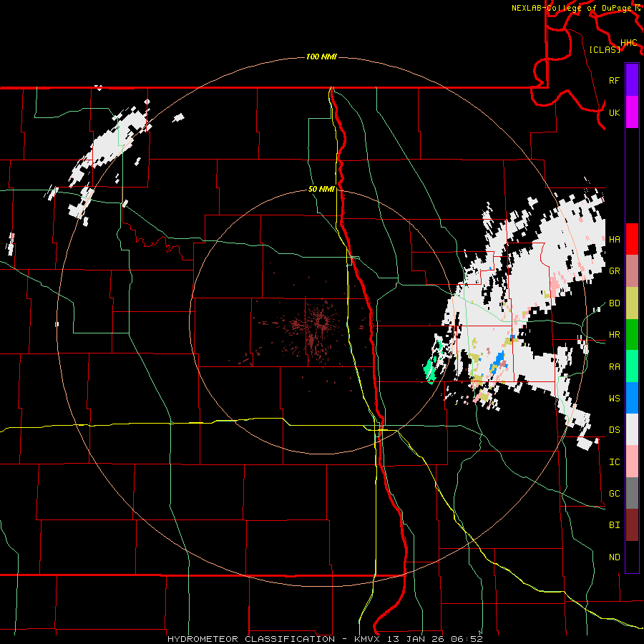Click the 'ND' legend label

click(x=614, y=557)
